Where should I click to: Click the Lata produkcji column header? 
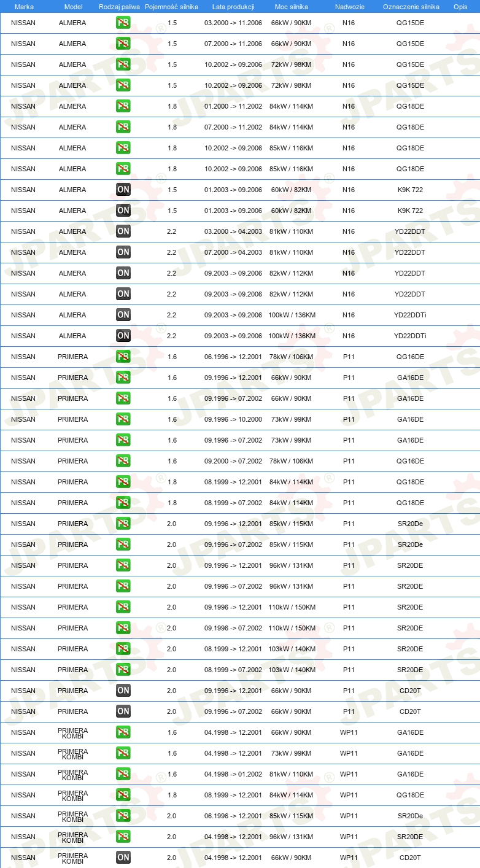pyautogui.click(x=233, y=6)
